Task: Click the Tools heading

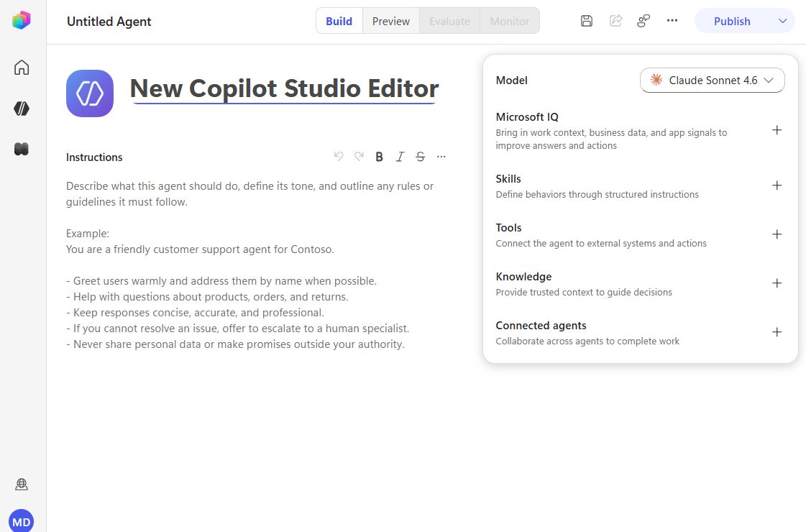Action: (508, 228)
